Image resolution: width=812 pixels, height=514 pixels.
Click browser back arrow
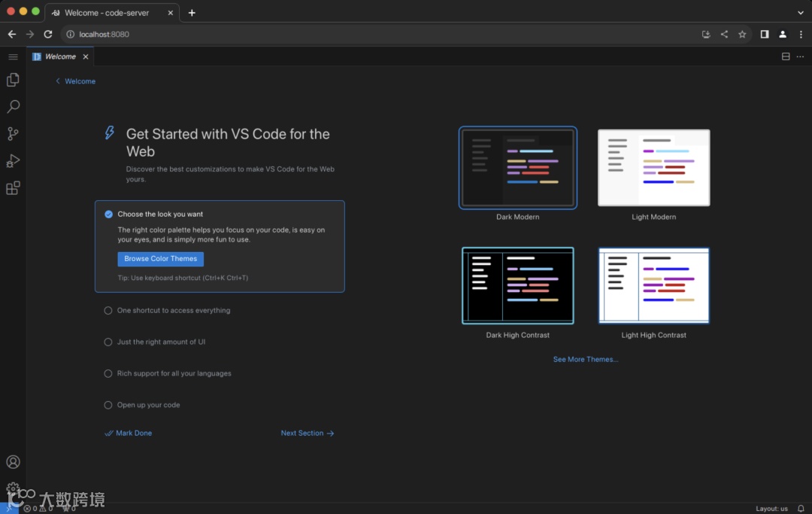tap(12, 34)
